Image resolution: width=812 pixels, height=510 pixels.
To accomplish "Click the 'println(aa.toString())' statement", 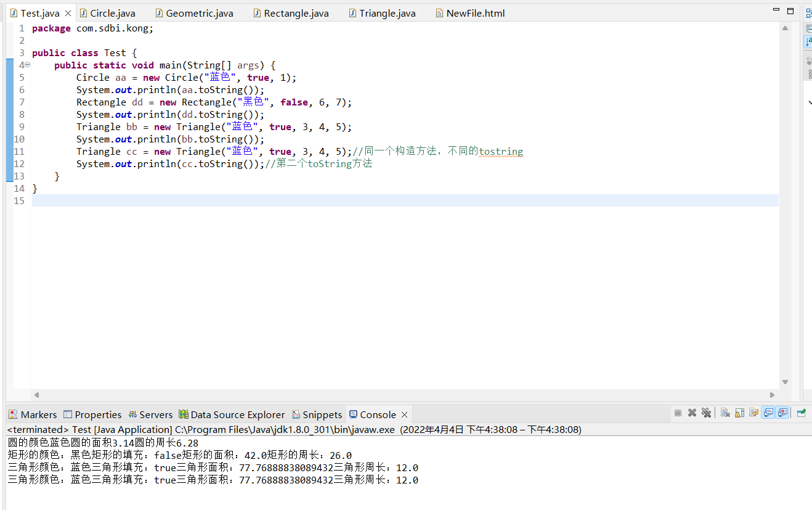I will (170, 90).
